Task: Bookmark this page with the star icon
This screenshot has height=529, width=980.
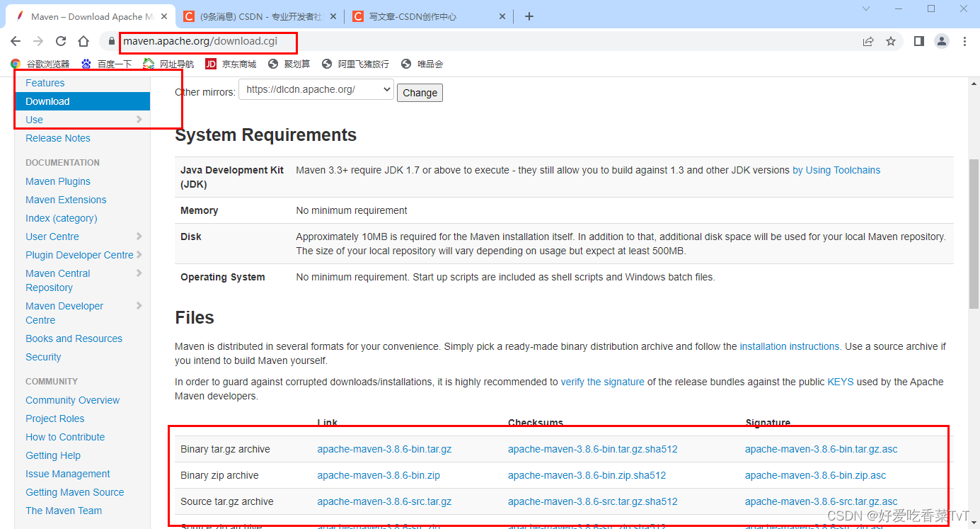Action: tap(891, 41)
